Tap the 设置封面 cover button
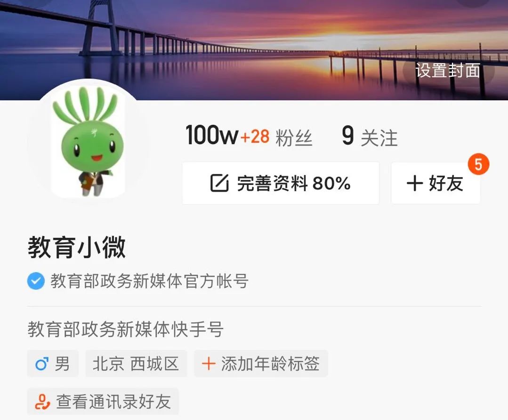 pos(448,70)
